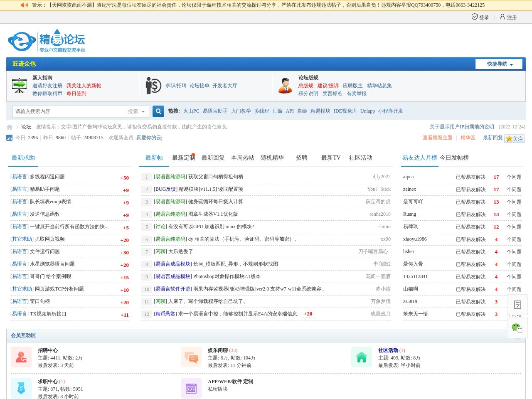This screenshot has width=532, height=399.
Task: Click the 会员互动区 section header
Action: coord(23,335)
